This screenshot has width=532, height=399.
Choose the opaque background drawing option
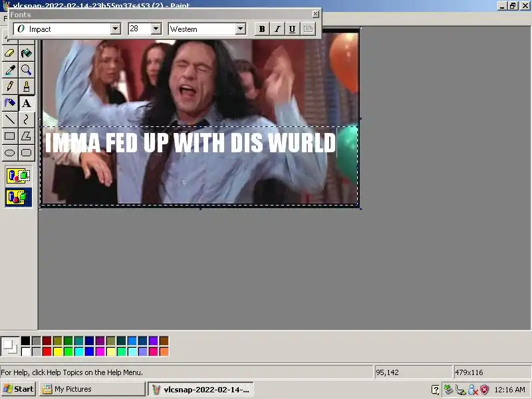pyautogui.click(x=19, y=176)
